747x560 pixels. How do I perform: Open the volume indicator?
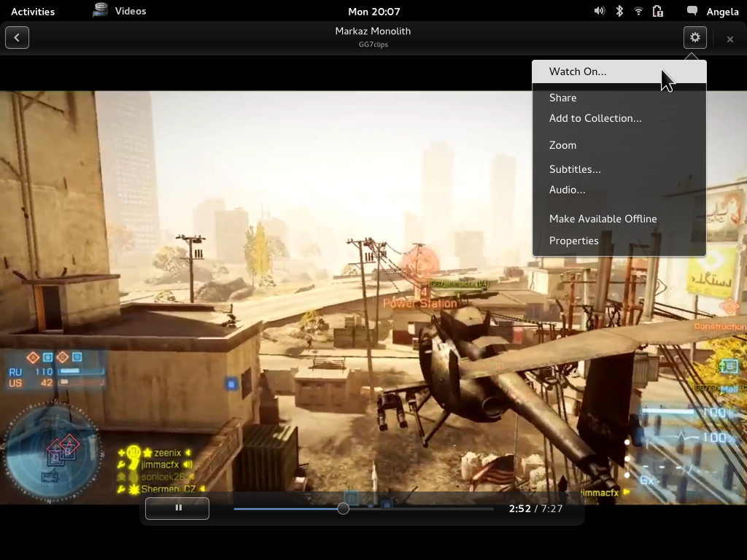[x=600, y=11]
